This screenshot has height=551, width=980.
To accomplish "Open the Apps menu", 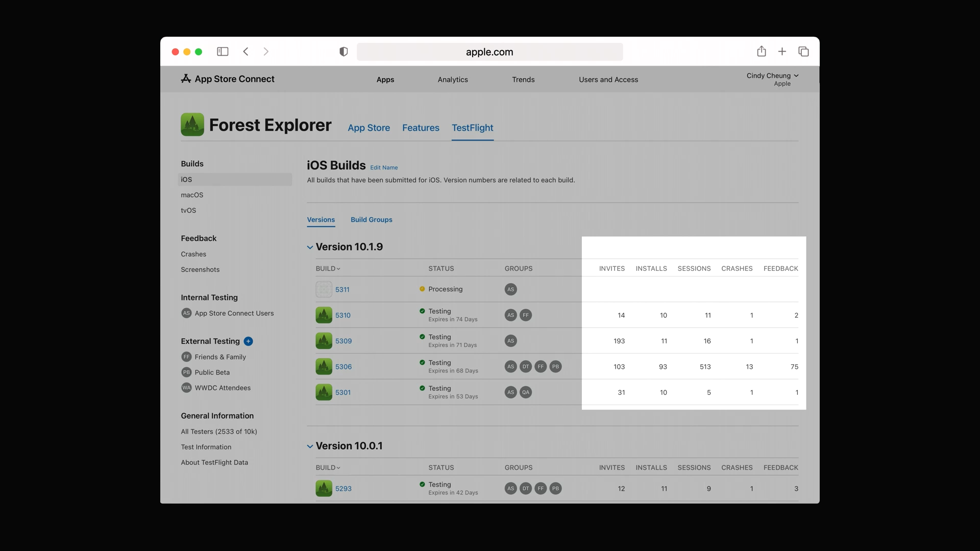I will click(385, 80).
